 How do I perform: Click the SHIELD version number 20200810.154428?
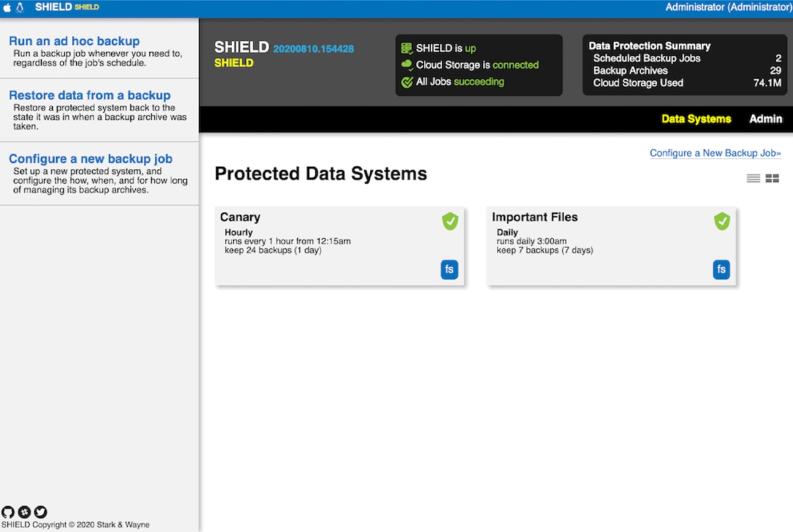pyautogui.click(x=313, y=49)
